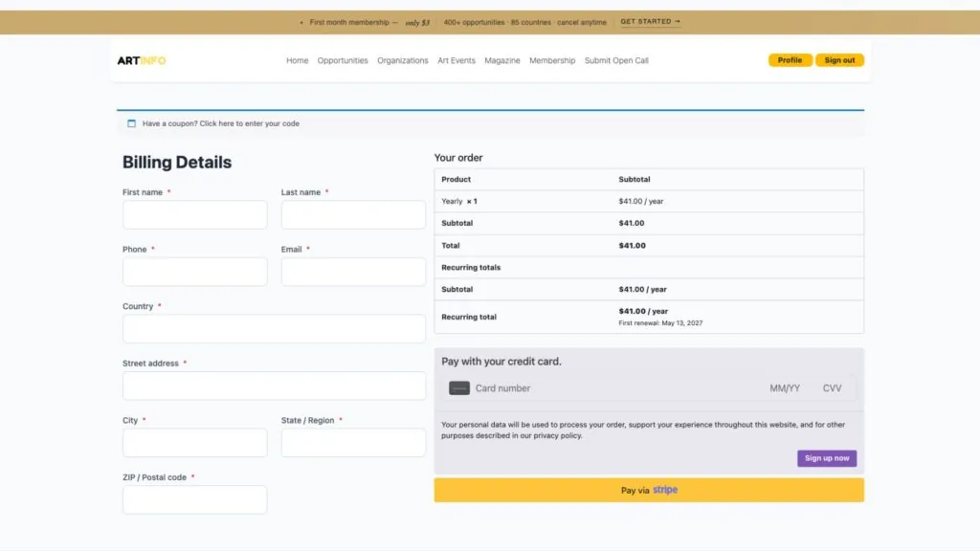Go to Opportunities page

click(x=343, y=60)
